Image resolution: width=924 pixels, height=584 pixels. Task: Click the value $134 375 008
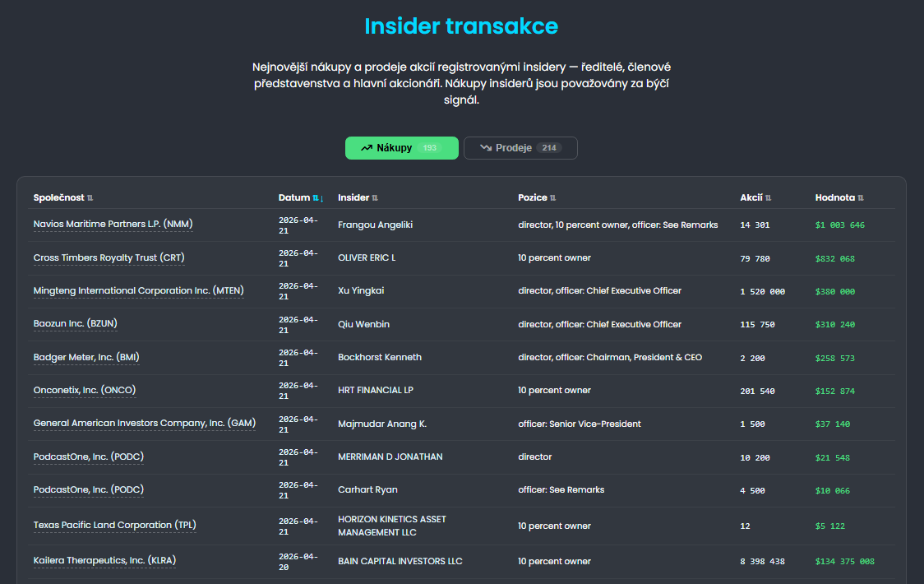click(845, 562)
